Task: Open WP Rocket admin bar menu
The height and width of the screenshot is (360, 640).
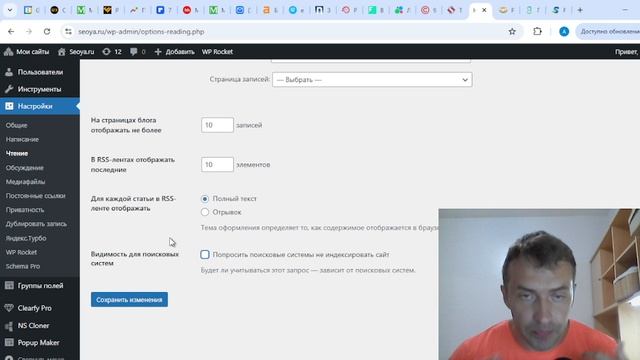Action: (217, 52)
